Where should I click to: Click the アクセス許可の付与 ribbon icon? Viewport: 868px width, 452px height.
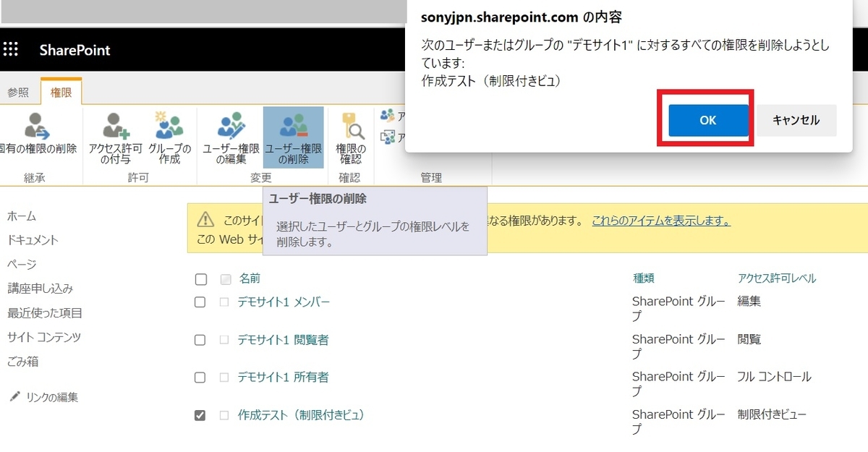pos(116,126)
